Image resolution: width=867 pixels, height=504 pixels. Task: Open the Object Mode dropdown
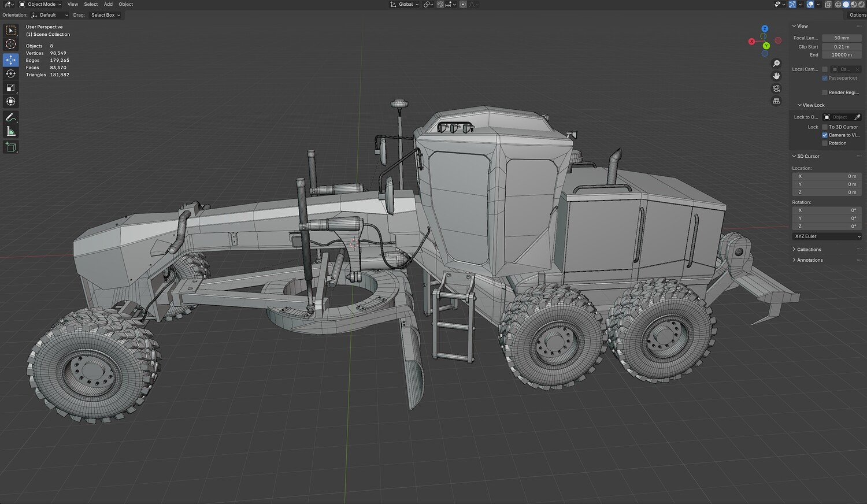[x=40, y=4]
